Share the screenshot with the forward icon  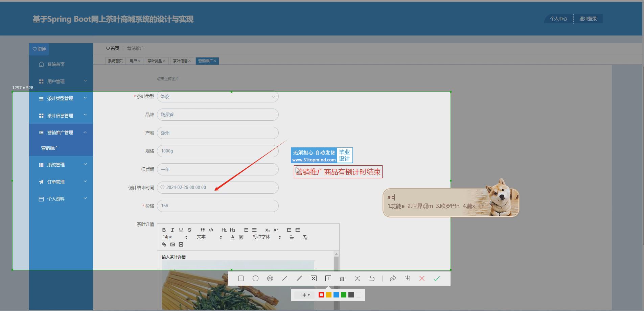pyautogui.click(x=393, y=279)
